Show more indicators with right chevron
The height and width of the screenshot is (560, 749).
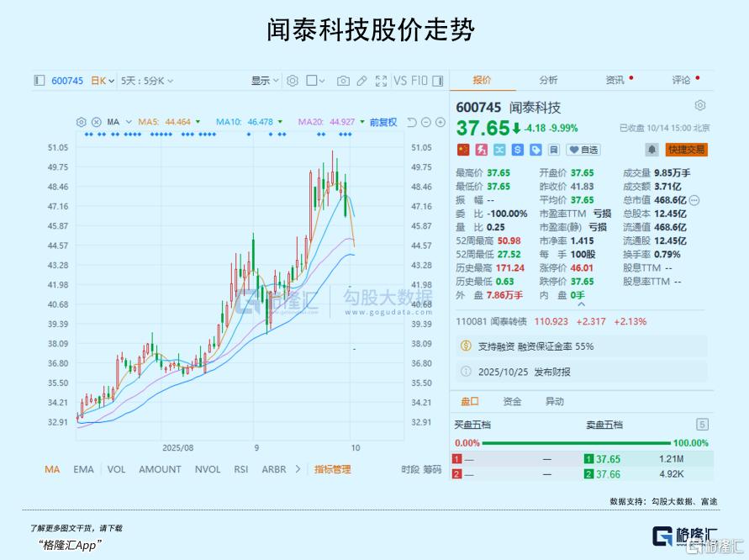[298, 469]
